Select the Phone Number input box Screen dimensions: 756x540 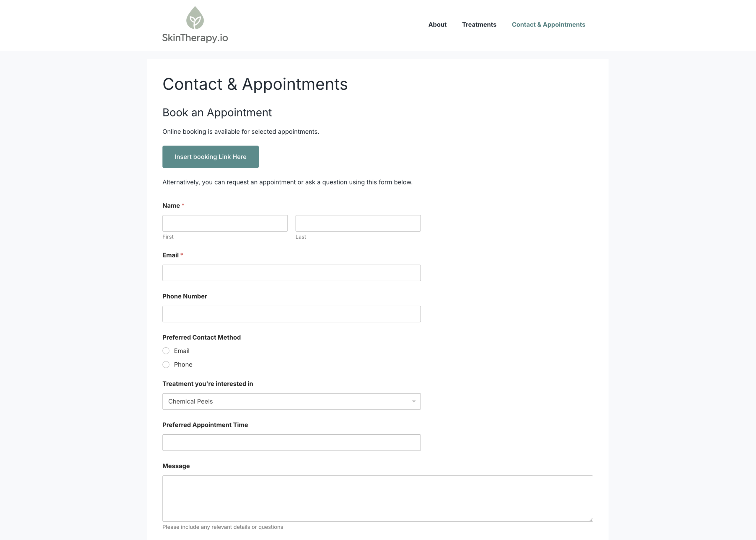[291, 314]
